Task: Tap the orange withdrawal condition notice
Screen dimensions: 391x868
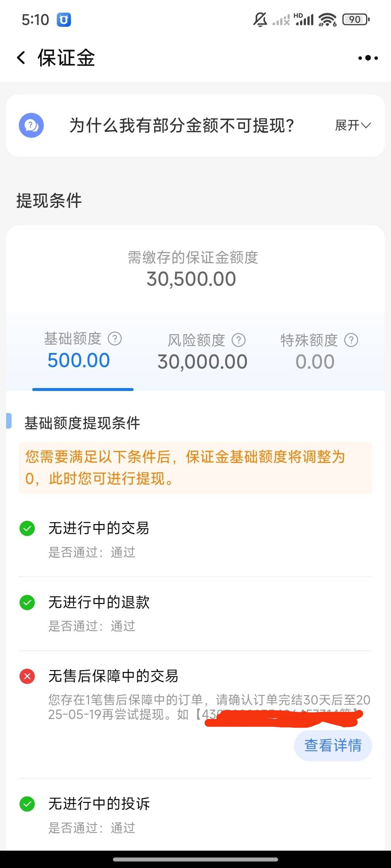Action: [x=195, y=468]
